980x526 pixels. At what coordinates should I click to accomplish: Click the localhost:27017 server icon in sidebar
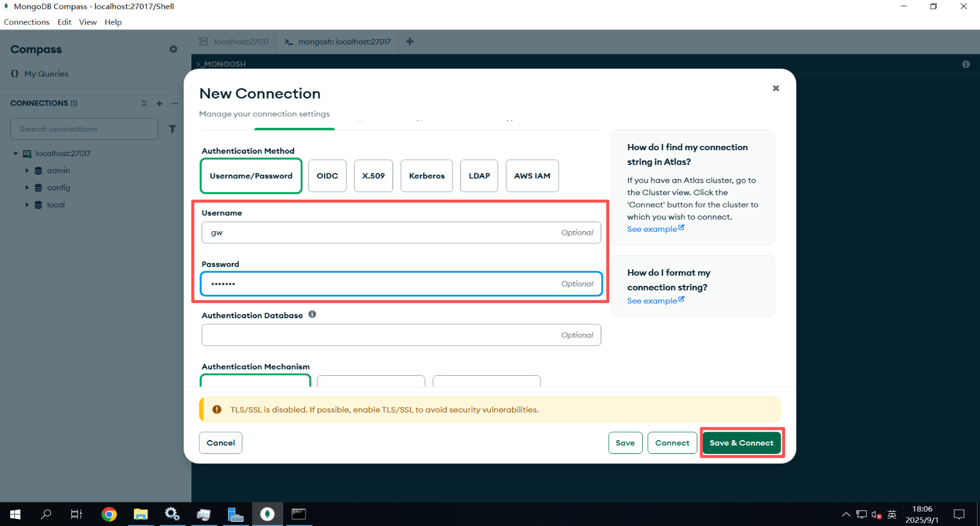[x=27, y=154]
